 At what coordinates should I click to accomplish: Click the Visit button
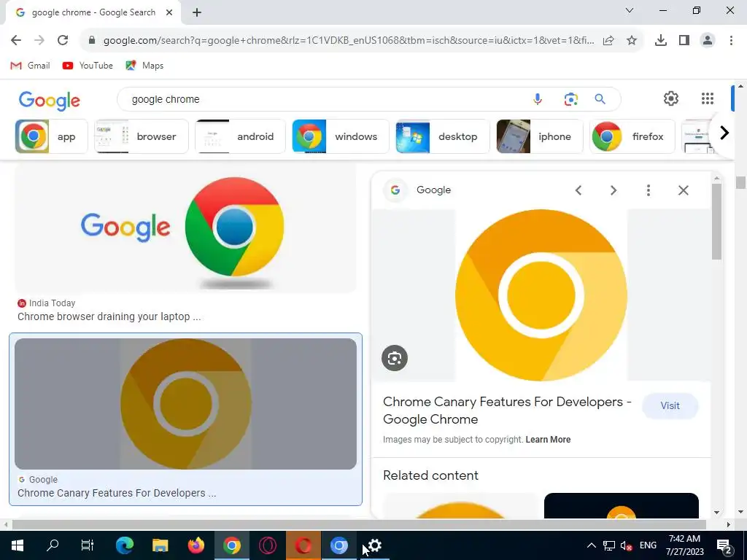(x=670, y=405)
